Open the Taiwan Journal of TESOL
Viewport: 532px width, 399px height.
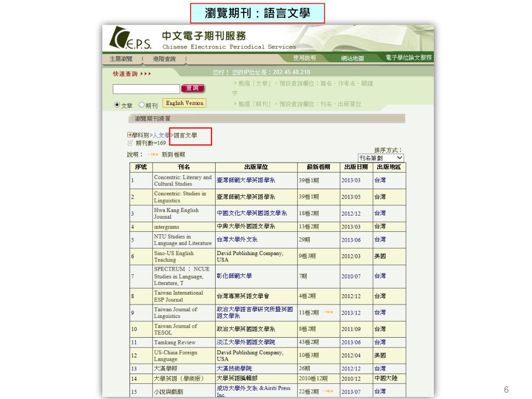(176, 329)
